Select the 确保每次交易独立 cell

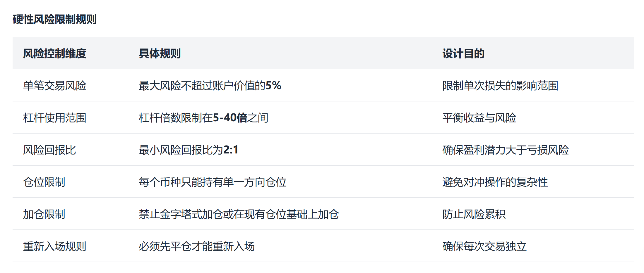(x=484, y=246)
